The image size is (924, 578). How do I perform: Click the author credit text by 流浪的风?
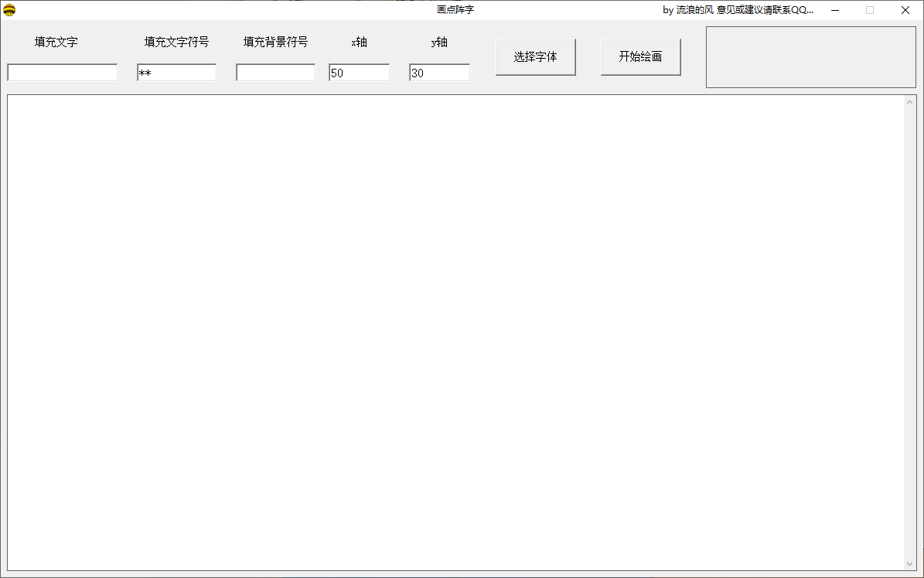pyautogui.click(x=738, y=10)
